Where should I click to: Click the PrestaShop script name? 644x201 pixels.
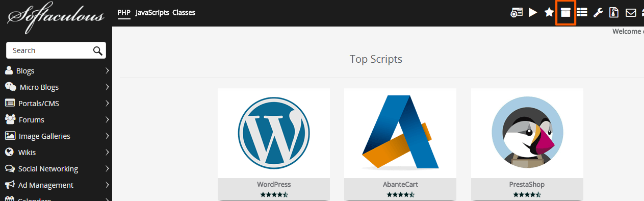527,184
